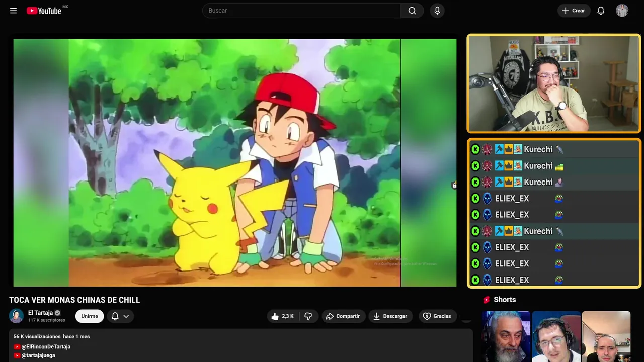Open the third Shorts thumbnail, bald man
The height and width of the screenshot is (362, 644).
(606, 336)
